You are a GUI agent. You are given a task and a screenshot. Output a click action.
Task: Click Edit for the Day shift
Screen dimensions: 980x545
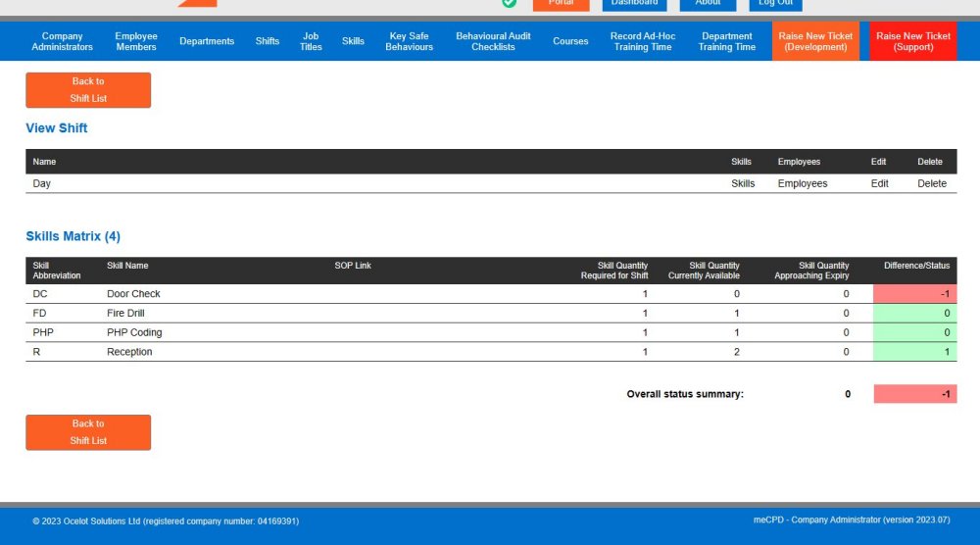tap(880, 183)
